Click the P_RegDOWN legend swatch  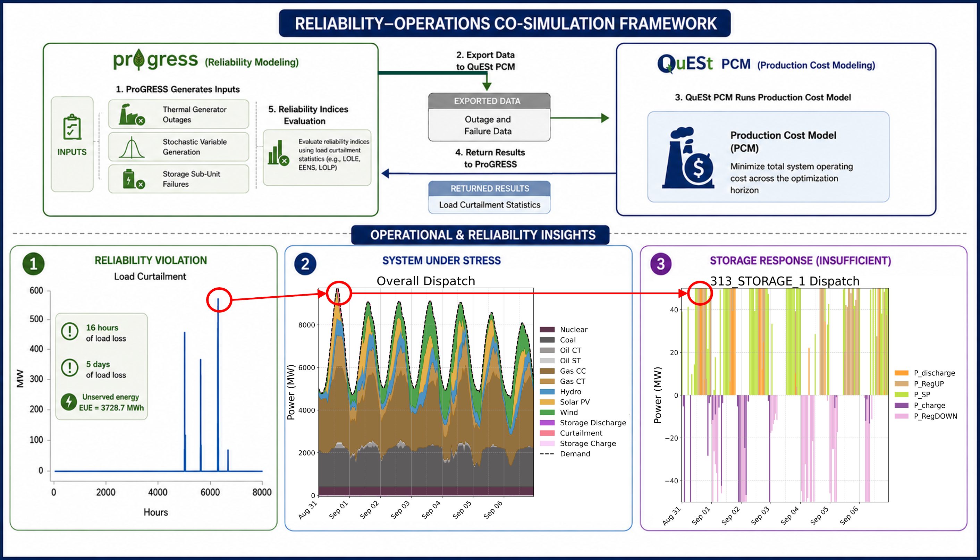click(902, 416)
